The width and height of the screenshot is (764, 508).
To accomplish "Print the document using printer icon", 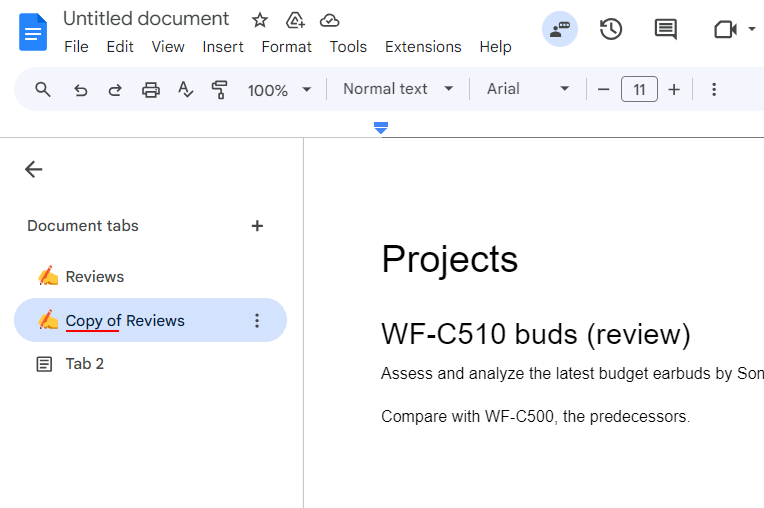I will click(150, 90).
